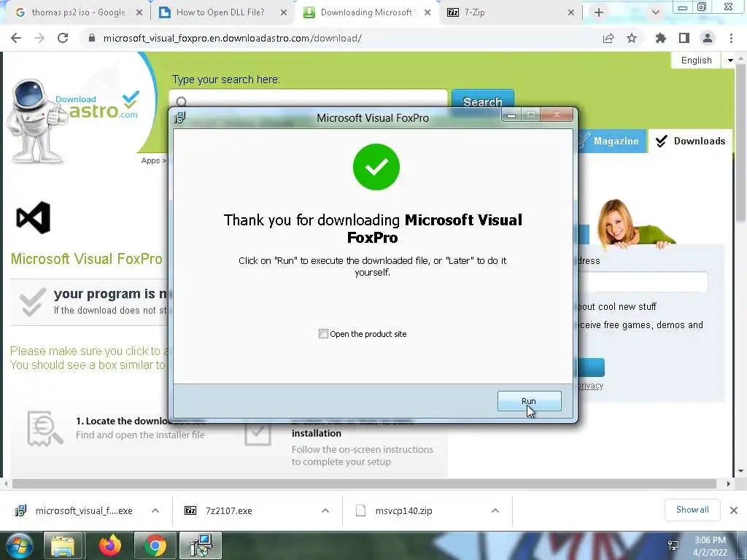747x560 pixels.
Task: Open Windows Explorer from taskbar
Action: click(63, 545)
